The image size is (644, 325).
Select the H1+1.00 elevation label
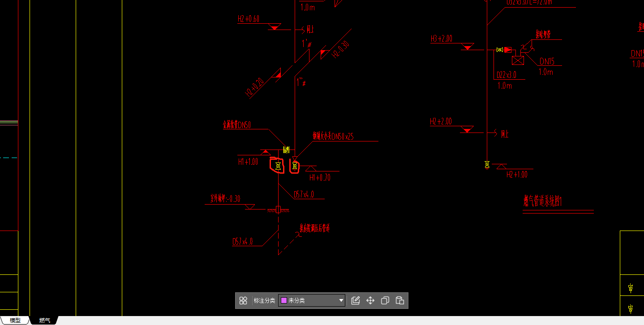click(x=248, y=162)
